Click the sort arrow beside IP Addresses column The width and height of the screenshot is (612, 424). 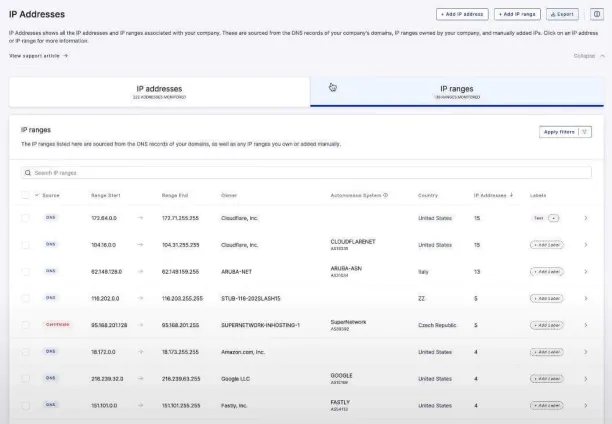[x=511, y=195]
